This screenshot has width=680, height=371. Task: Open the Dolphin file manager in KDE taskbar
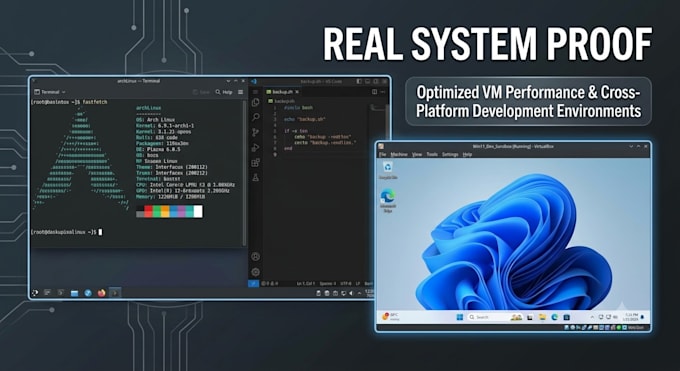coord(75,293)
